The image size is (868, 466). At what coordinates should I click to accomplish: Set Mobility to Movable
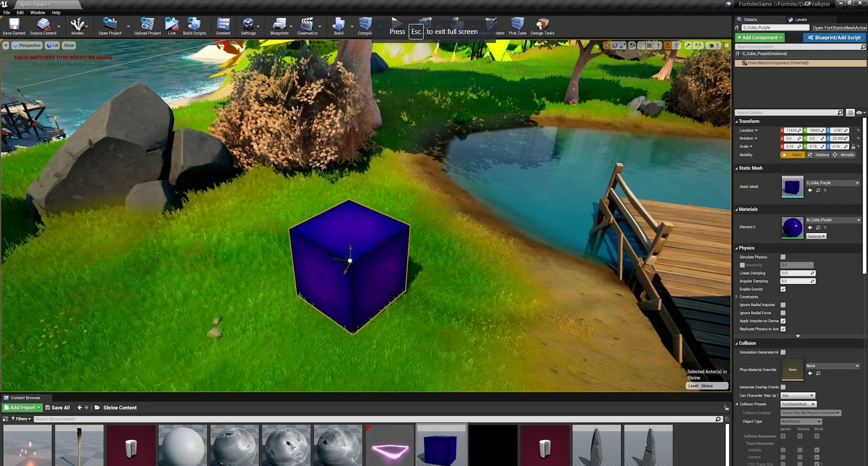point(844,155)
